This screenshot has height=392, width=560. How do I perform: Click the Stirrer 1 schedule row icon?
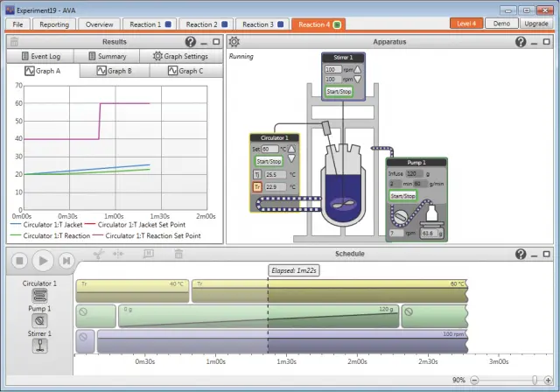click(x=39, y=346)
